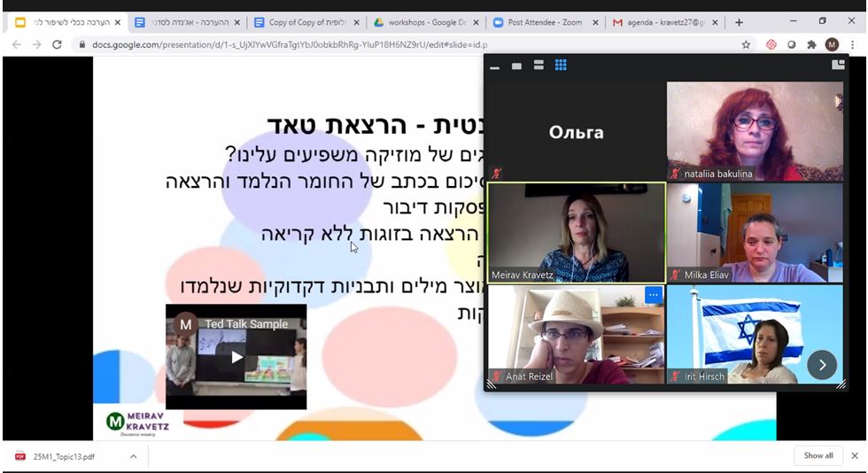Expand options for 25M1_Topic13.pdf download
This screenshot has width=868, height=473.
[134, 457]
